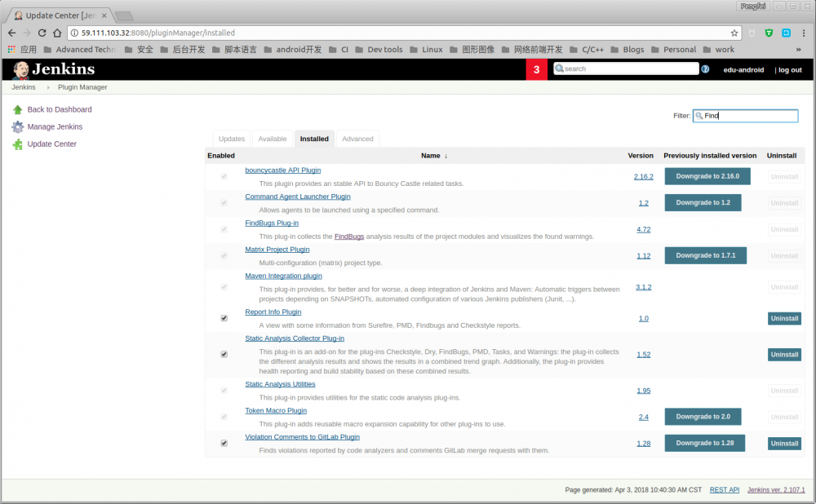Open the Personal bookmark folder
This screenshot has height=504, width=816.
pos(673,50)
